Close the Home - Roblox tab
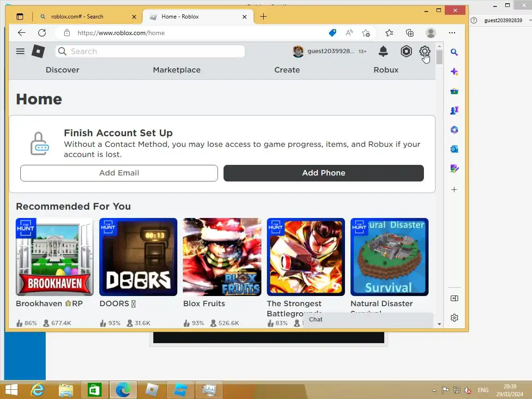532x399 pixels. click(x=244, y=17)
